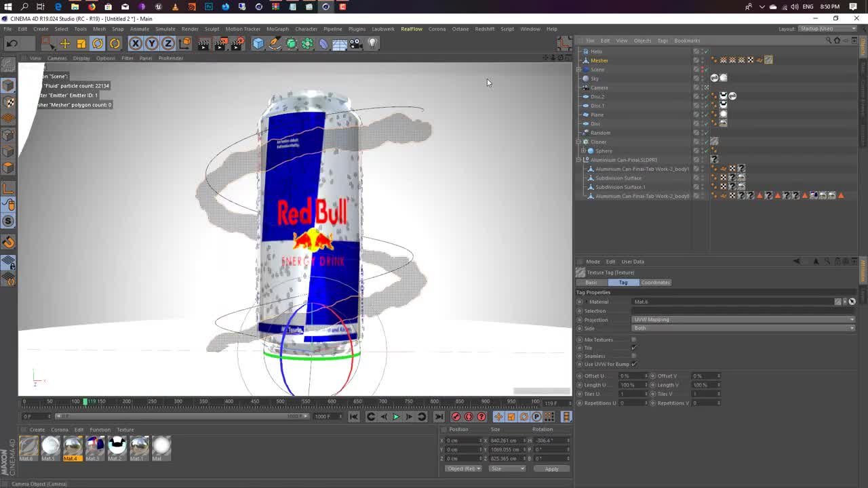
Task: Toggle Use UVW for Bump
Action: pyautogui.click(x=633, y=364)
